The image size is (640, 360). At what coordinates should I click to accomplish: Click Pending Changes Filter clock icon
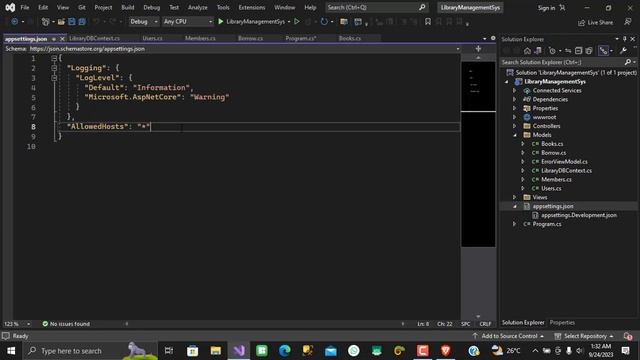point(552,51)
